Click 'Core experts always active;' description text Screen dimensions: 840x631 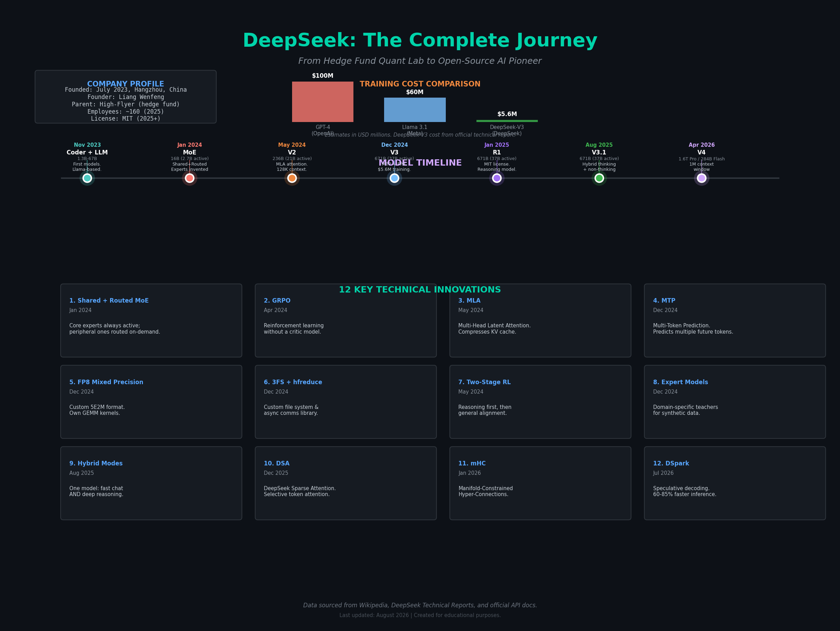[105, 326]
